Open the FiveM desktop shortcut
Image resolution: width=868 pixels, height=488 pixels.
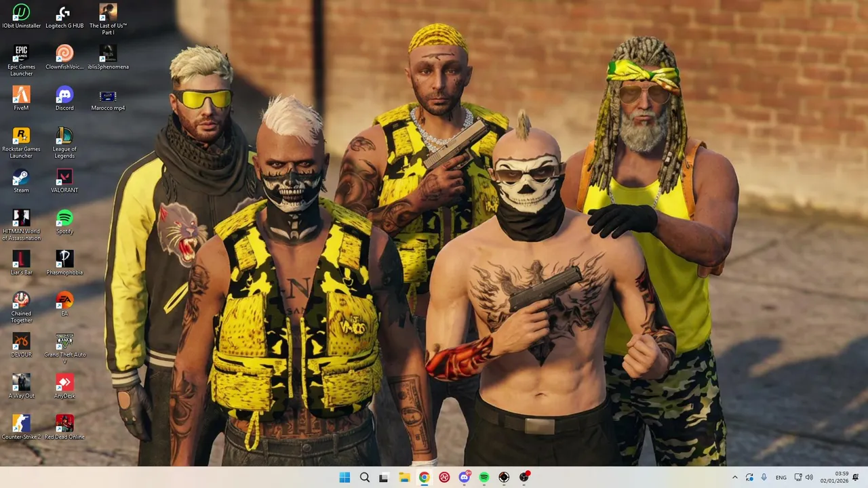point(21,98)
